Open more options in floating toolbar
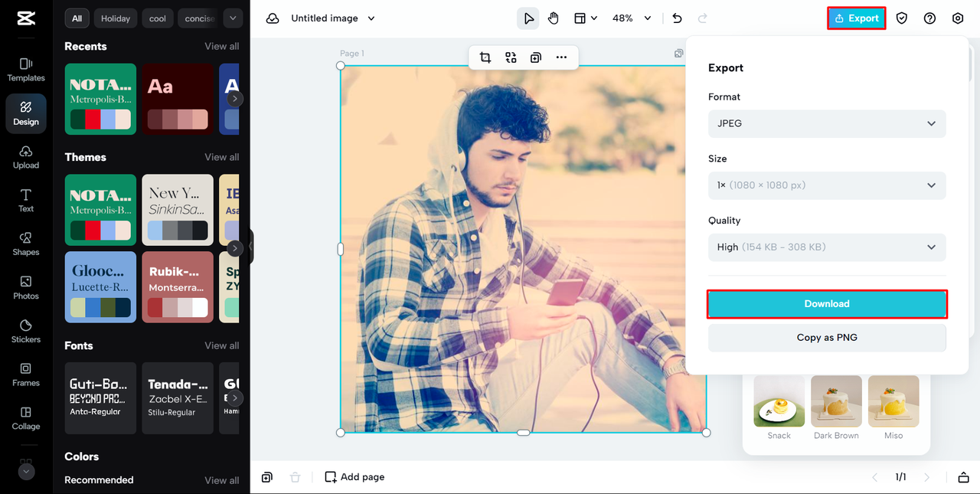Image resolution: width=980 pixels, height=494 pixels. (561, 57)
